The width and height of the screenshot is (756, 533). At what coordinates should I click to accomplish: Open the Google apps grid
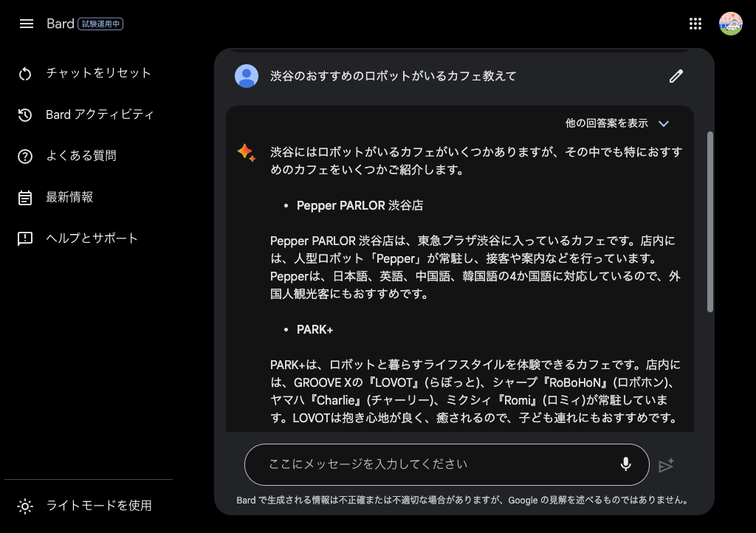click(695, 24)
